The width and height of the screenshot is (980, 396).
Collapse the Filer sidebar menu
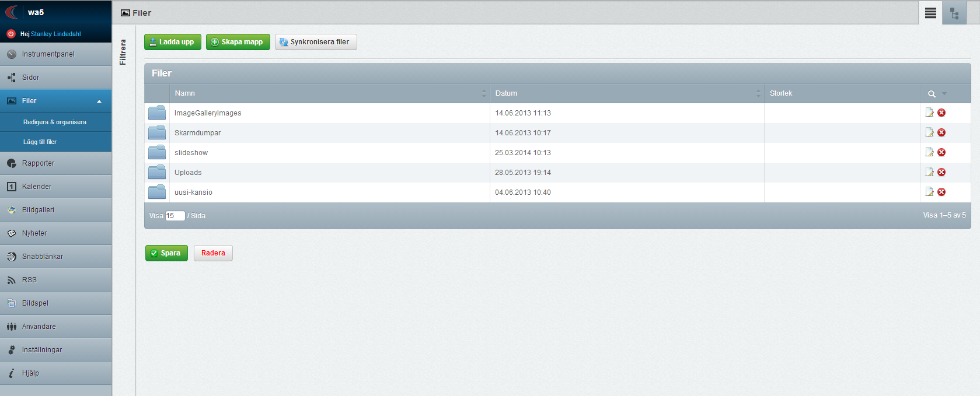99,101
